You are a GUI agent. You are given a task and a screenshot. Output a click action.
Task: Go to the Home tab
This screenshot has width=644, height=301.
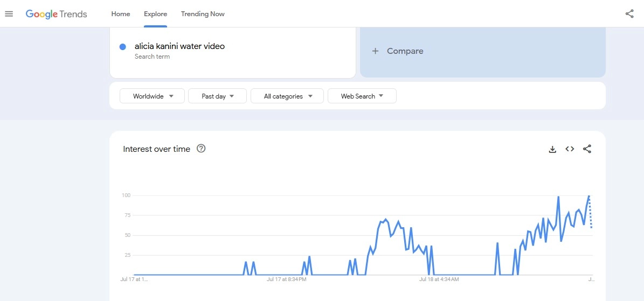[x=121, y=14]
